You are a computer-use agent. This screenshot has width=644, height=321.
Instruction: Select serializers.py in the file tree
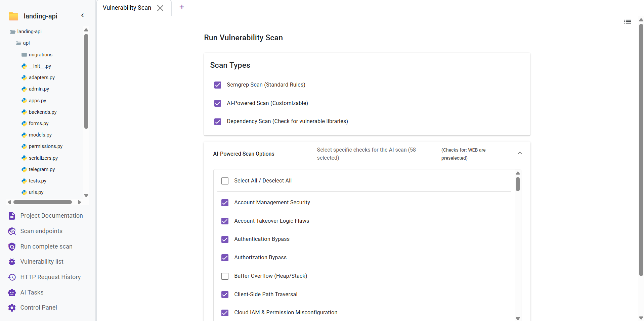(x=43, y=158)
